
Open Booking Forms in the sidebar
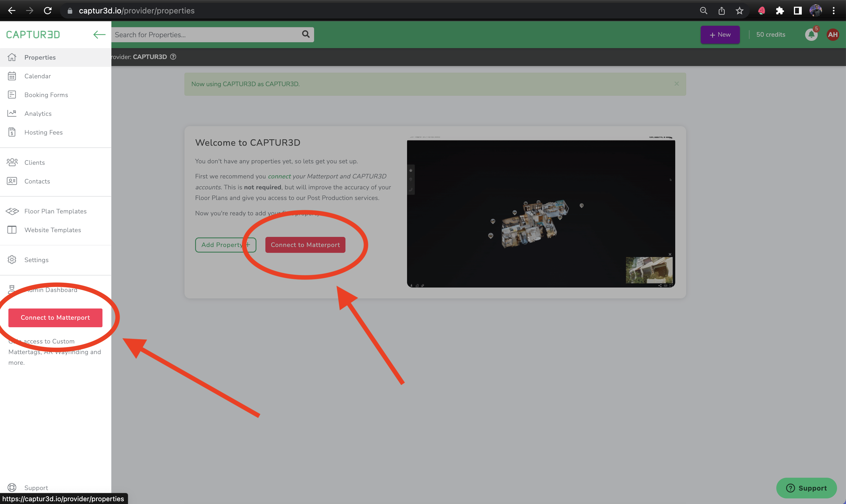click(55, 95)
